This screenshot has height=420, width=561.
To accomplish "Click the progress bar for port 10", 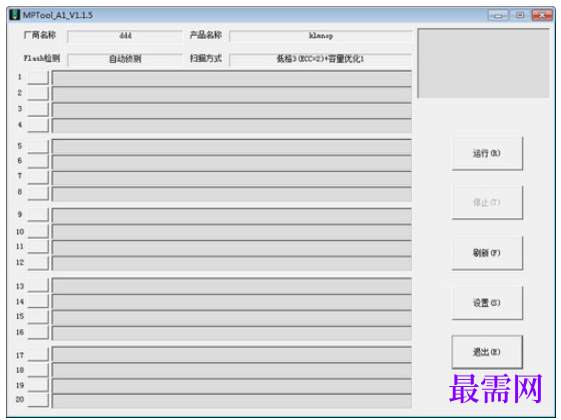I will point(231,232).
